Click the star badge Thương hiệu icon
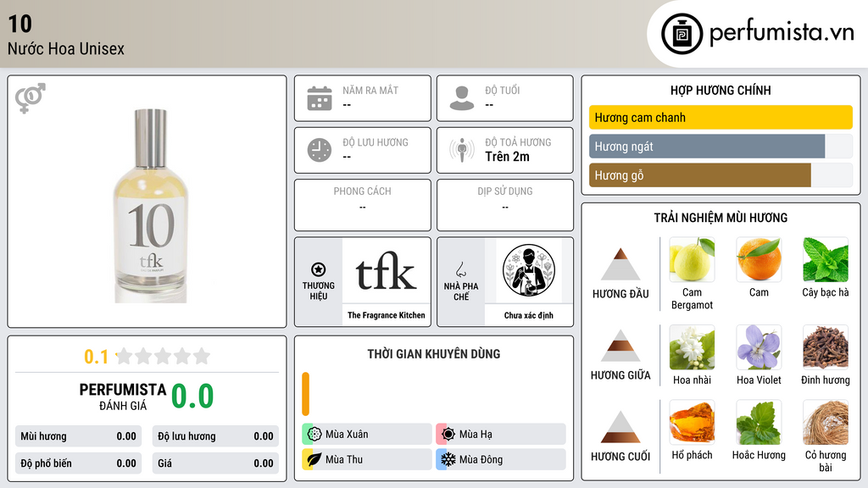This screenshot has height=488, width=868. (x=319, y=269)
